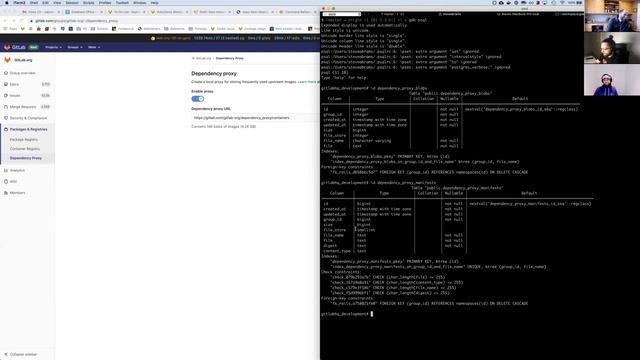Click the Dependency Proxy breadcrumb

click(229, 58)
